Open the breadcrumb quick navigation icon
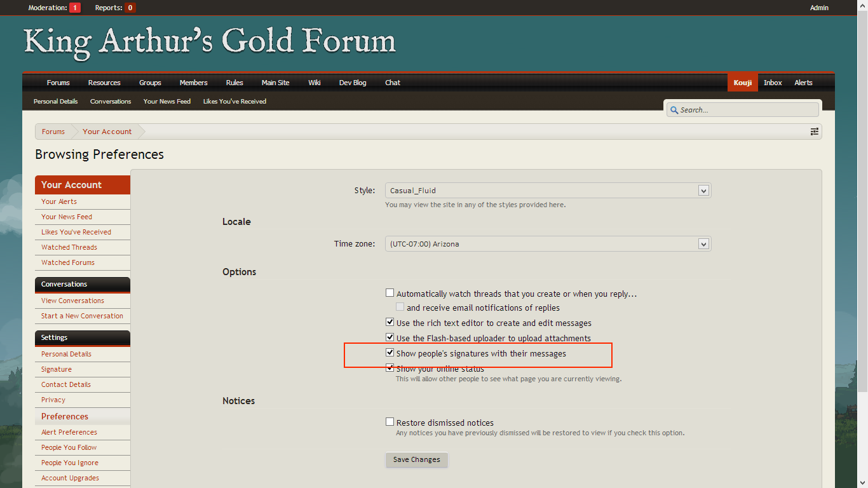The image size is (868, 488). [x=814, y=132]
